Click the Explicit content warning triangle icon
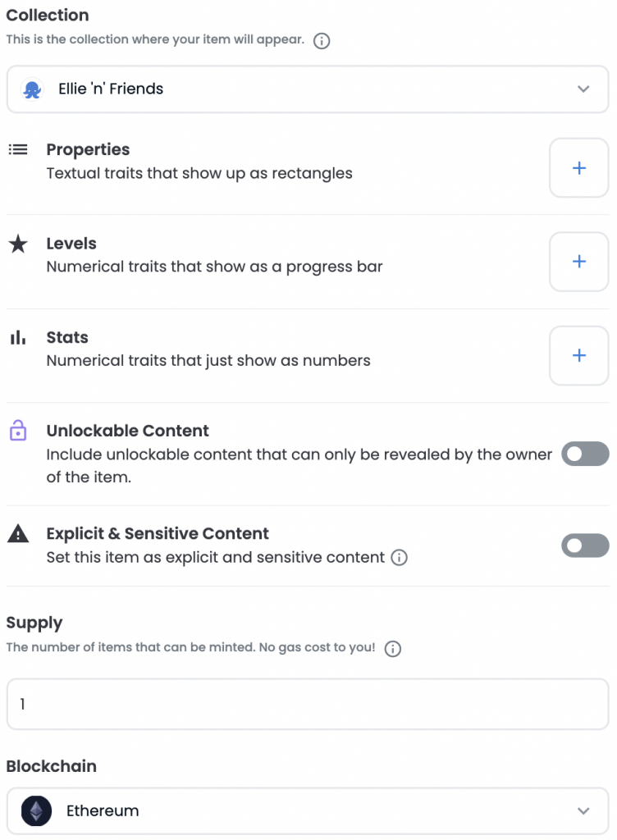Screen dimensions: 617x840 (x=18, y=533)
